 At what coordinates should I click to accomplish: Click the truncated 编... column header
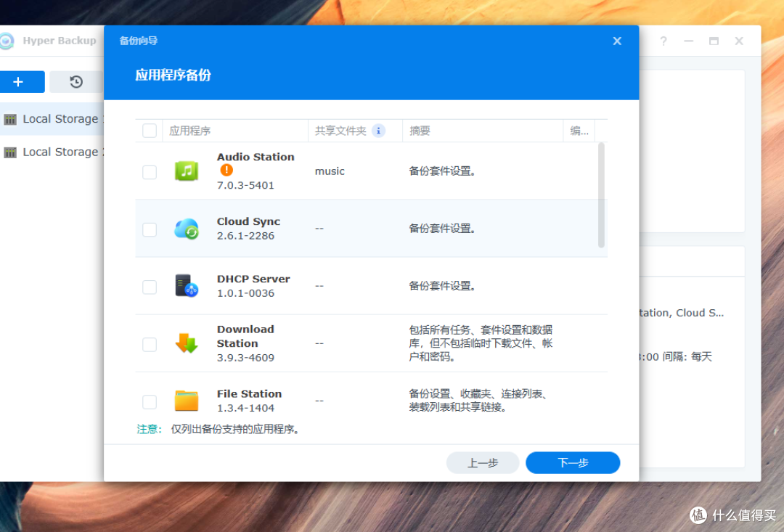point(579,131)
